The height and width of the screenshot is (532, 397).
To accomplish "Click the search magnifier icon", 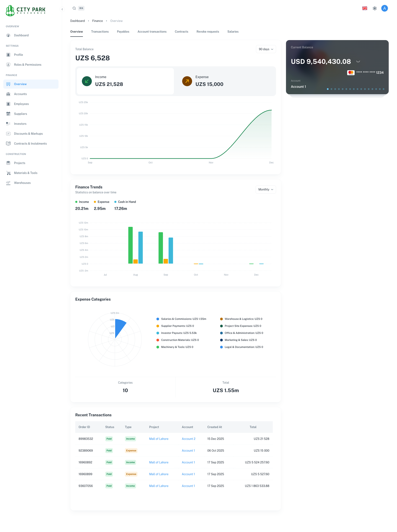I will tap(74, 8).
